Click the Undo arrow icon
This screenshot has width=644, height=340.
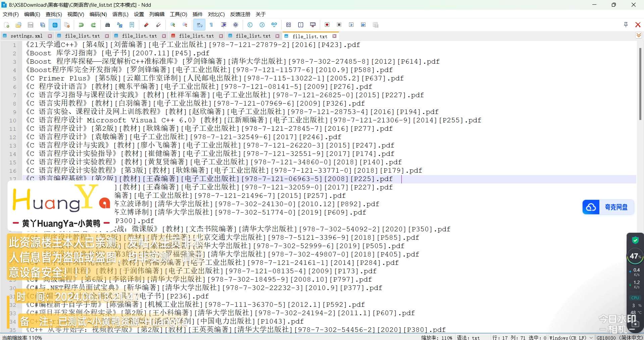(81, 25)
